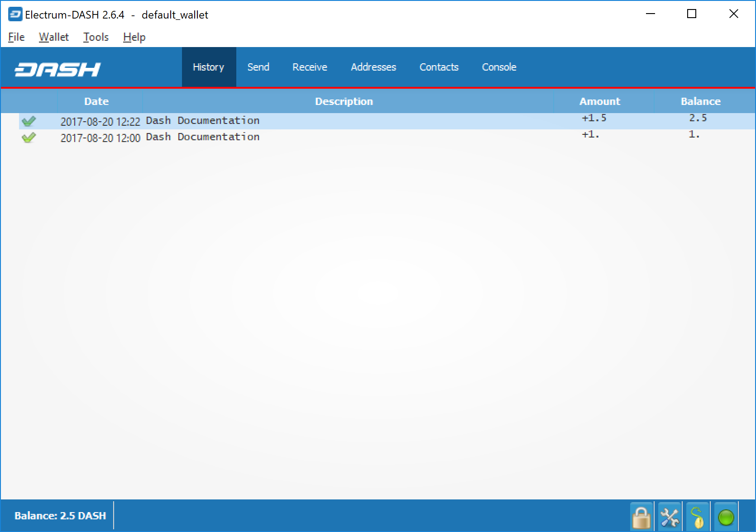The width and height of the screenshot is (756, 532).
Task: Go to the Addresses tab
Action: [373, 67]
